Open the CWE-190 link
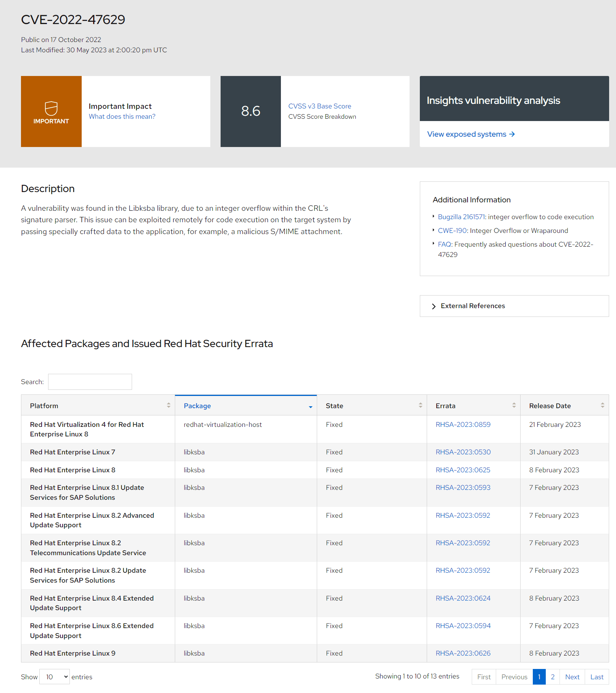The height and width of the screenshot is (693, 616). pos(452,231)
